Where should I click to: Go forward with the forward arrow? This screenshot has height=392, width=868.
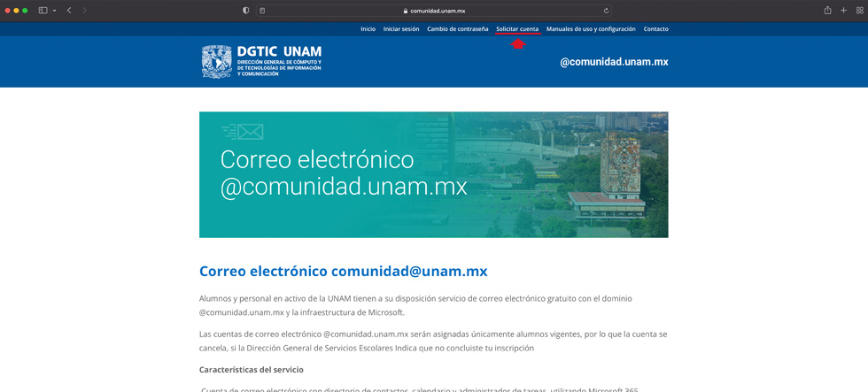[x=84, y=11]
